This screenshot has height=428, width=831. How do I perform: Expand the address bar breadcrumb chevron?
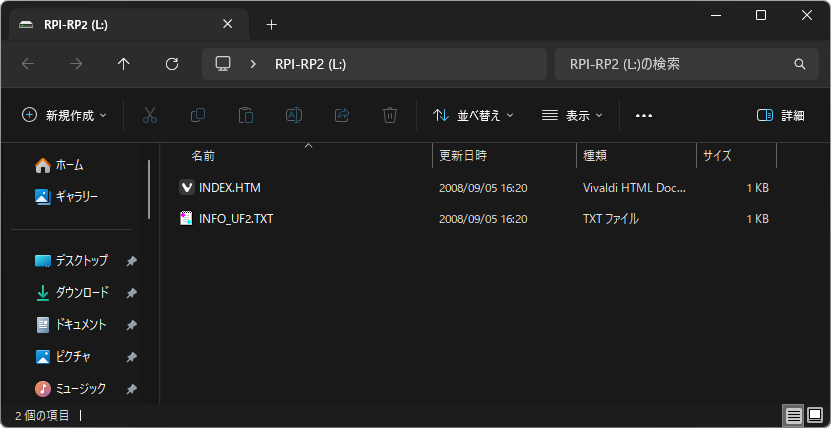point(253,64)
